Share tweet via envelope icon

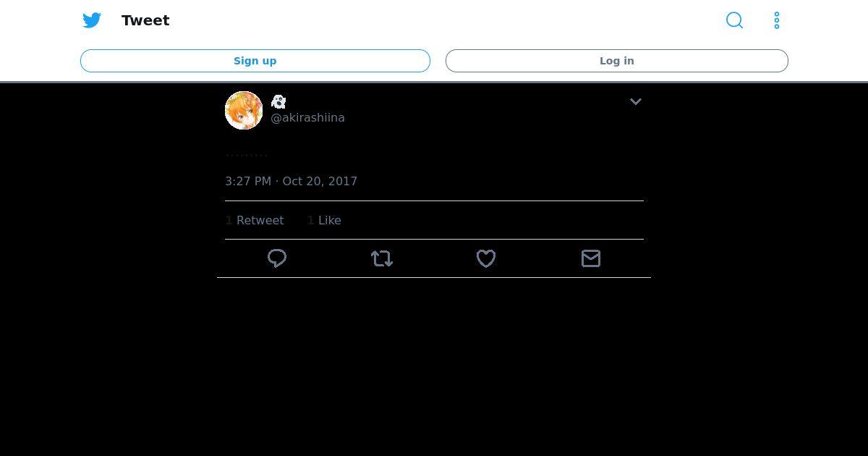click(591, 258)
